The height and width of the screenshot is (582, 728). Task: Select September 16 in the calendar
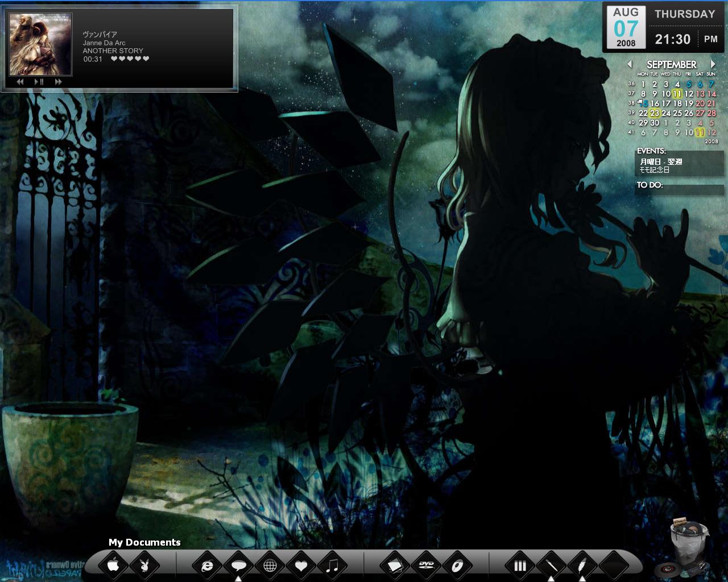(x=655, y=103)
